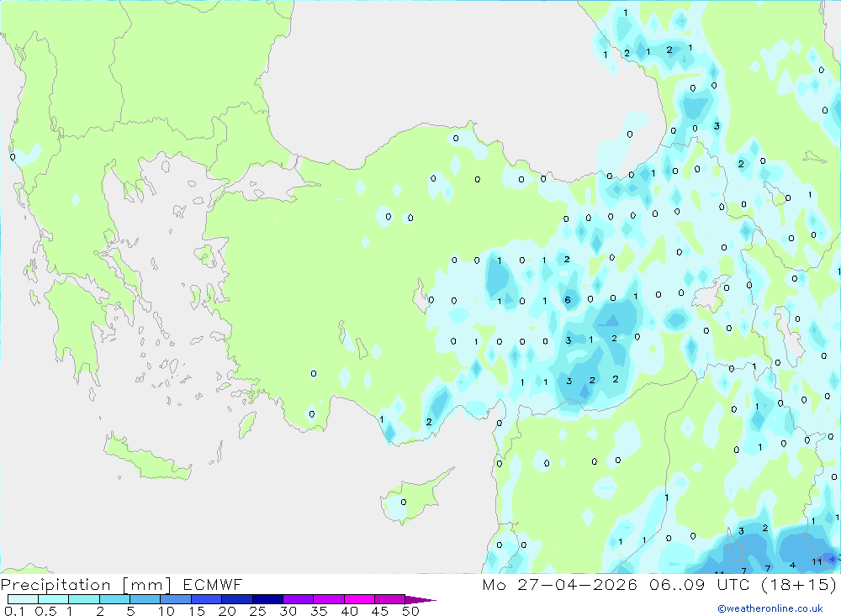Click the precipitation value '4' on the map
Viewport: 841px width, 616px height.
pyautogui.click(x=793, y=565)
